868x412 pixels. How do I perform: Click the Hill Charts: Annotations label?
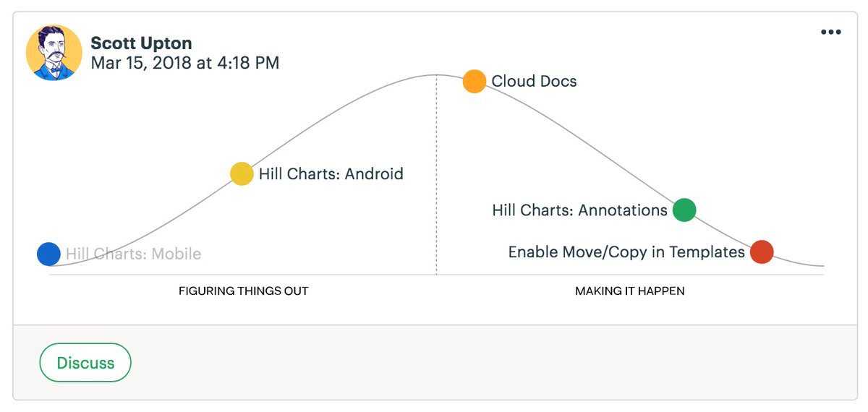(x=579, y=210)
